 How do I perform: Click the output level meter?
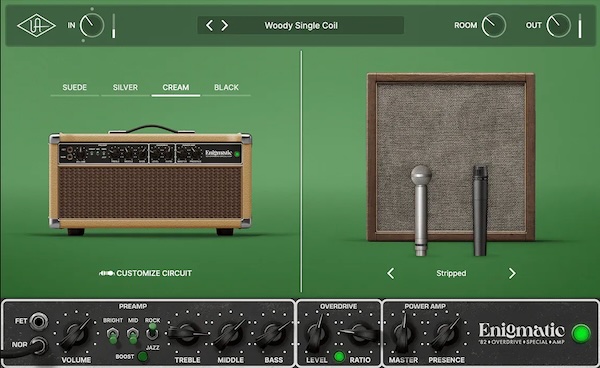pyautogui.click(x=580, y=26)
